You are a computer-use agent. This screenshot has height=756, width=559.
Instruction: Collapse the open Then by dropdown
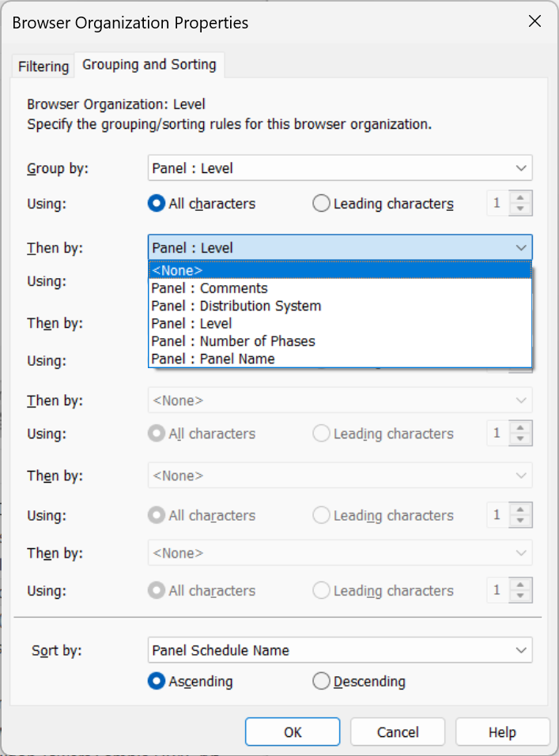[x=521, y=248]
